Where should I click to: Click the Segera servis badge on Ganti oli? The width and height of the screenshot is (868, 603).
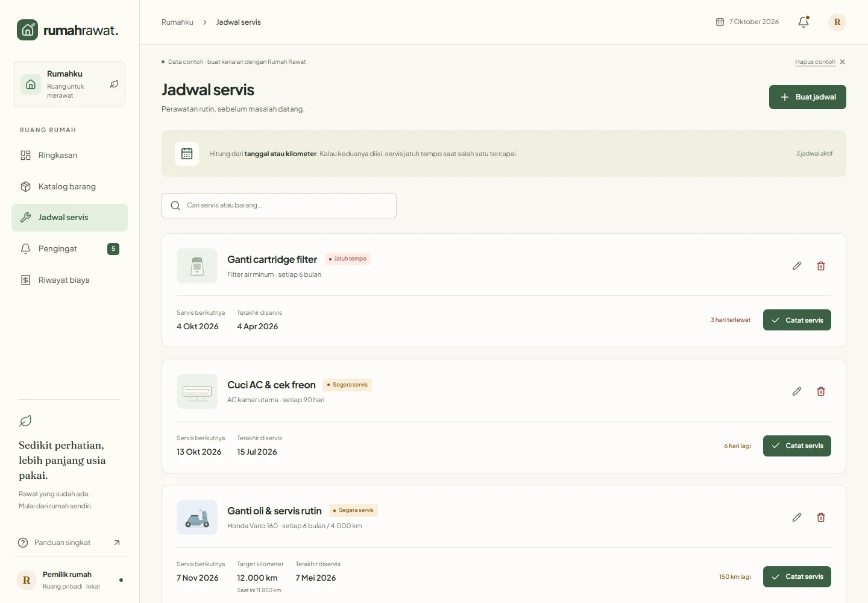(354, 510)
